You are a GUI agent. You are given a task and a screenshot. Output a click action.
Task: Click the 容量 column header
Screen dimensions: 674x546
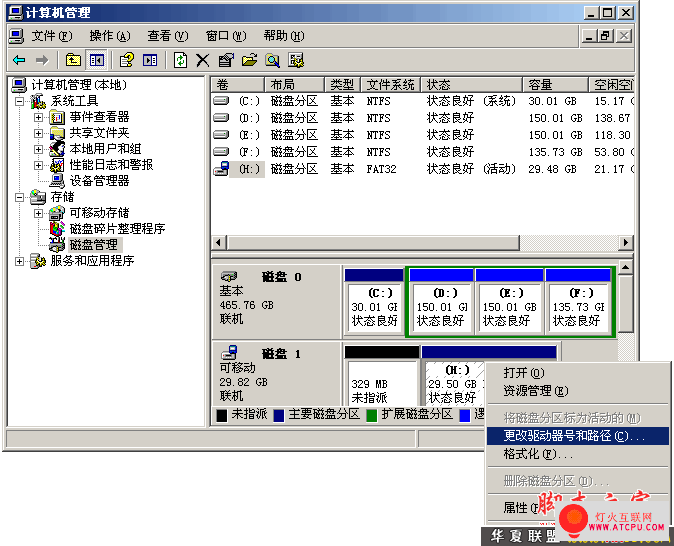coord(555,85)
